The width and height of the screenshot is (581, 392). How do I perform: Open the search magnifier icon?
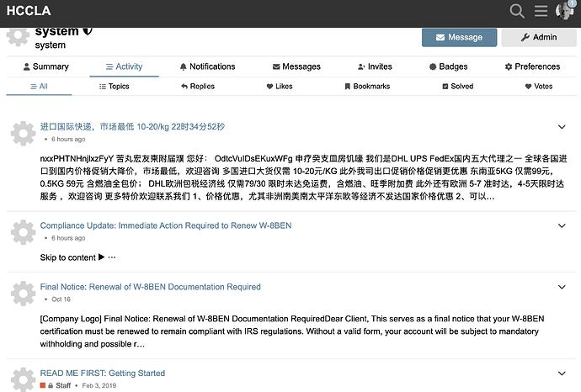[517, 11]
